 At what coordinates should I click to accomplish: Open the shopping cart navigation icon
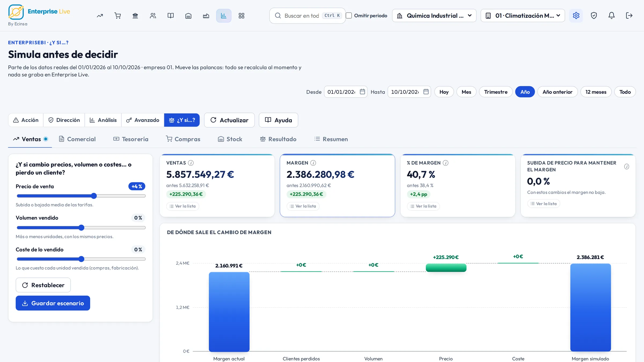coord(118,16)
